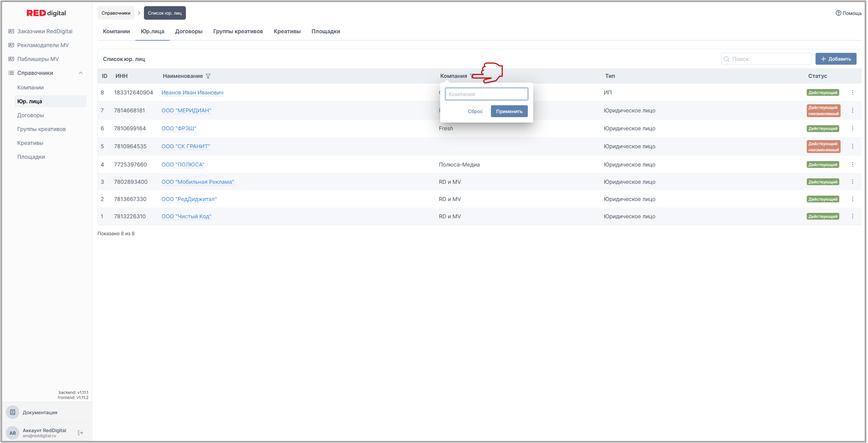
Task: Open three-dot menu for ООО "ПОЛЮСА" row
Action: (853, 165)
